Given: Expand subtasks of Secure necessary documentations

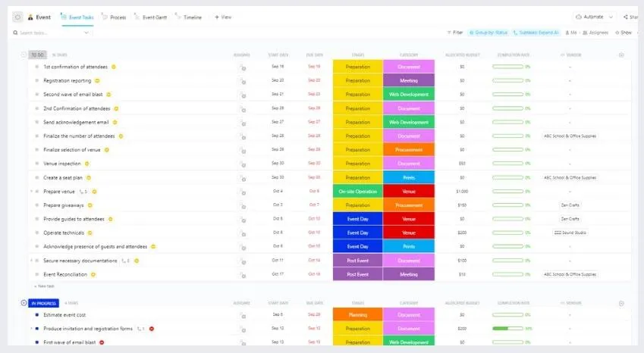Looking at the screenshot, I should [32, 261].
